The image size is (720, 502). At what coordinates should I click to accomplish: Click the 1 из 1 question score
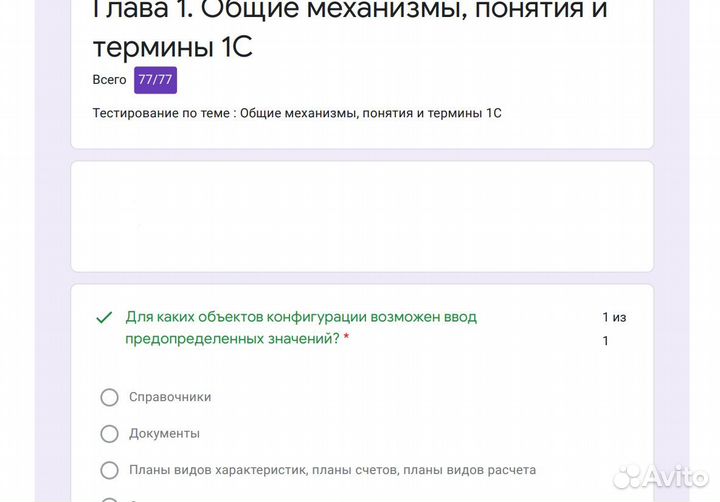click(x=614, y=329)
